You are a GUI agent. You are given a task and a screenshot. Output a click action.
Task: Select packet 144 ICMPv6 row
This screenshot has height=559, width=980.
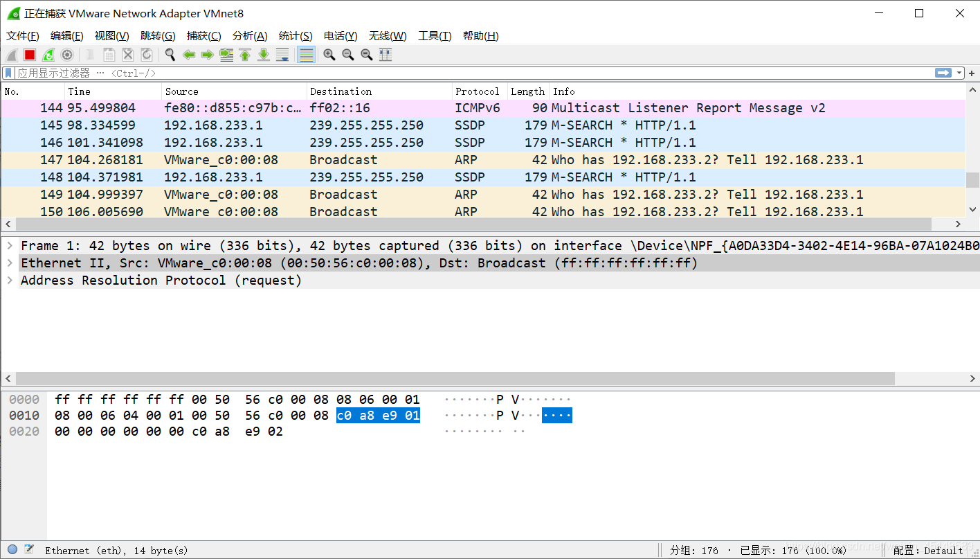[x=483, y=108]
